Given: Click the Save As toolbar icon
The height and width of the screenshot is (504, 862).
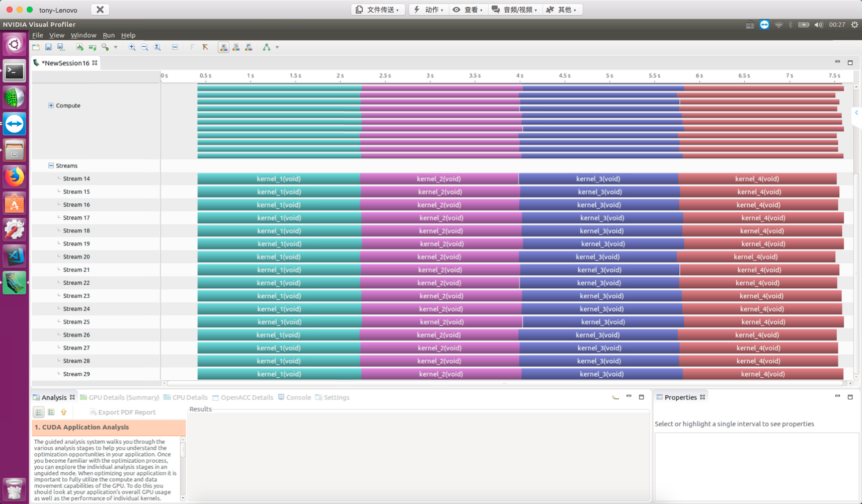Looking at the screenshot, I should pyautogui.click(x=61, y=47).
